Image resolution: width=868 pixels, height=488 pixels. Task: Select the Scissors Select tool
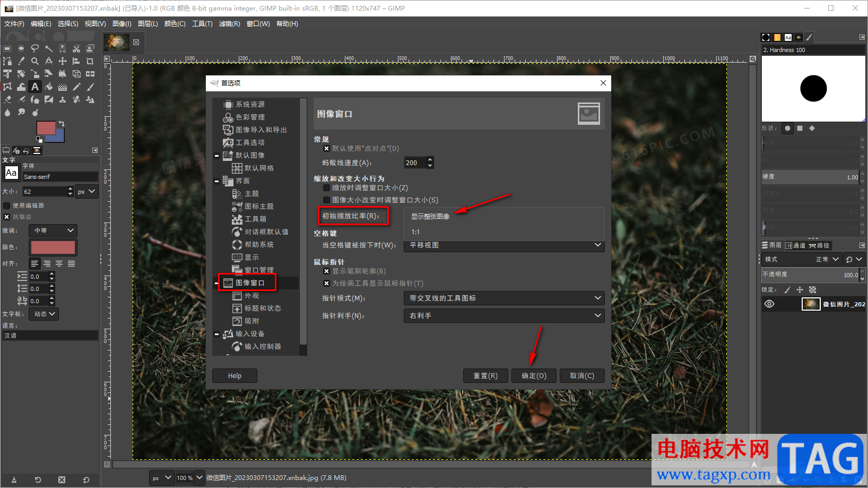[x=76, y=48]
